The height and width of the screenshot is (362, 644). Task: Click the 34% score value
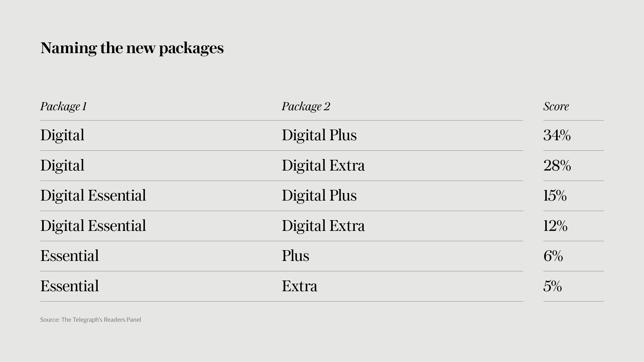coord(557,135)
